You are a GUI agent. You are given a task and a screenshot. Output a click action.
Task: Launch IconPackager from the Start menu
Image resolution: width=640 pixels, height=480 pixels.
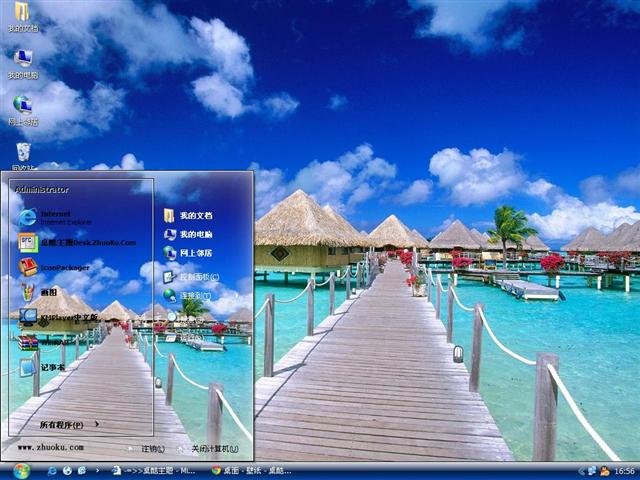point(54,267)
